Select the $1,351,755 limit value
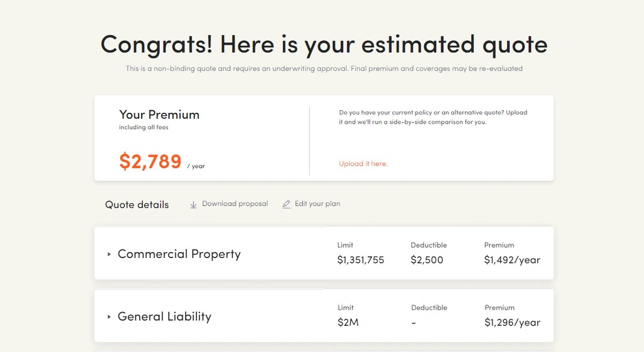 (x=361, y=260)
